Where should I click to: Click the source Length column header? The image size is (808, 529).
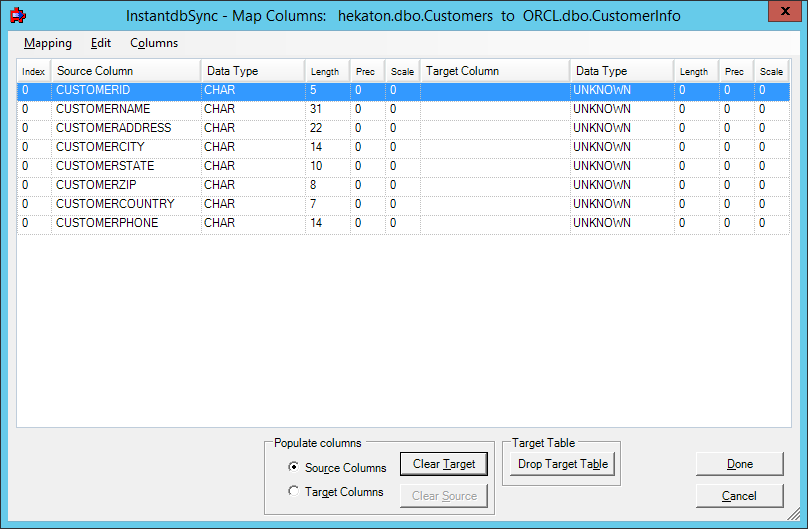pyautogui.click(x=328, y=71)
